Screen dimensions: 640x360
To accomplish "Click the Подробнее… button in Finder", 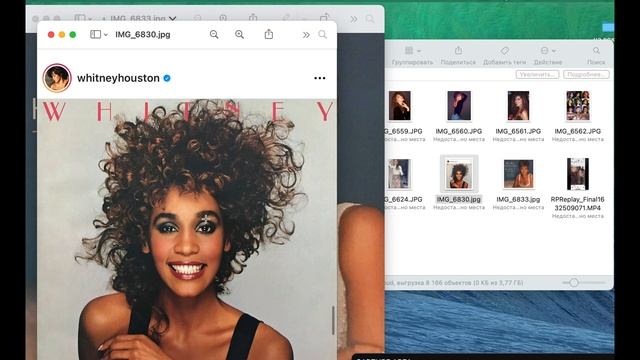I will tap(586, 75).
